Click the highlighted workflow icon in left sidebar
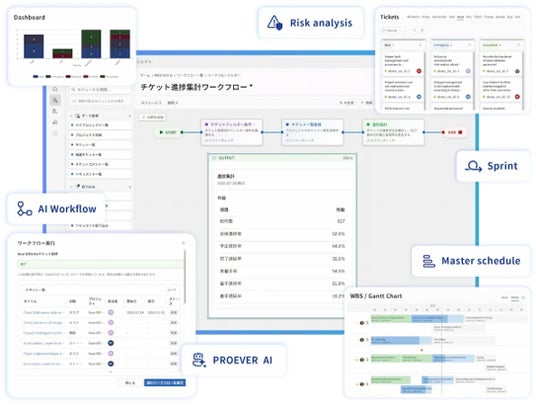Image resolution: width=536 pixels, height=405 pixels. [x=55, y=100]
